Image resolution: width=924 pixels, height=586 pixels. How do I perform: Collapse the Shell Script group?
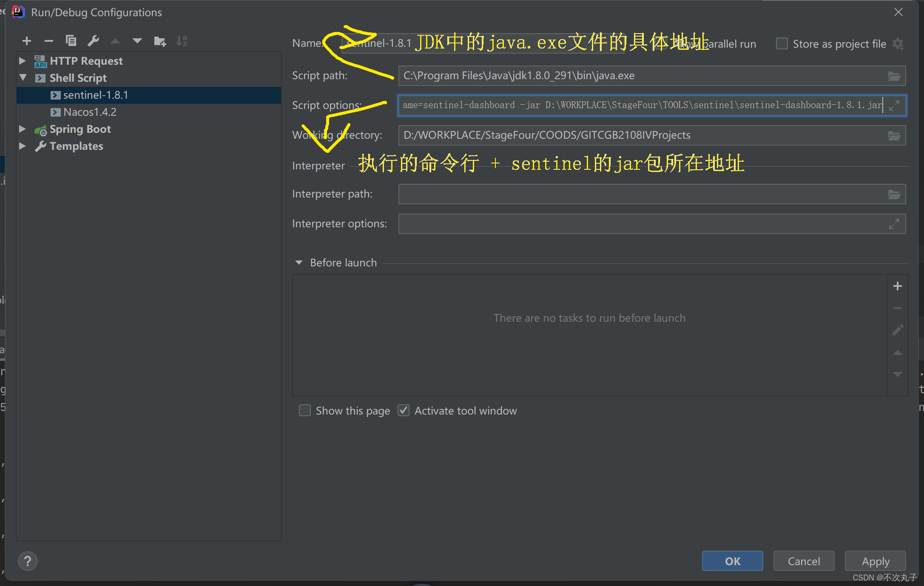(x=23, y=78)
